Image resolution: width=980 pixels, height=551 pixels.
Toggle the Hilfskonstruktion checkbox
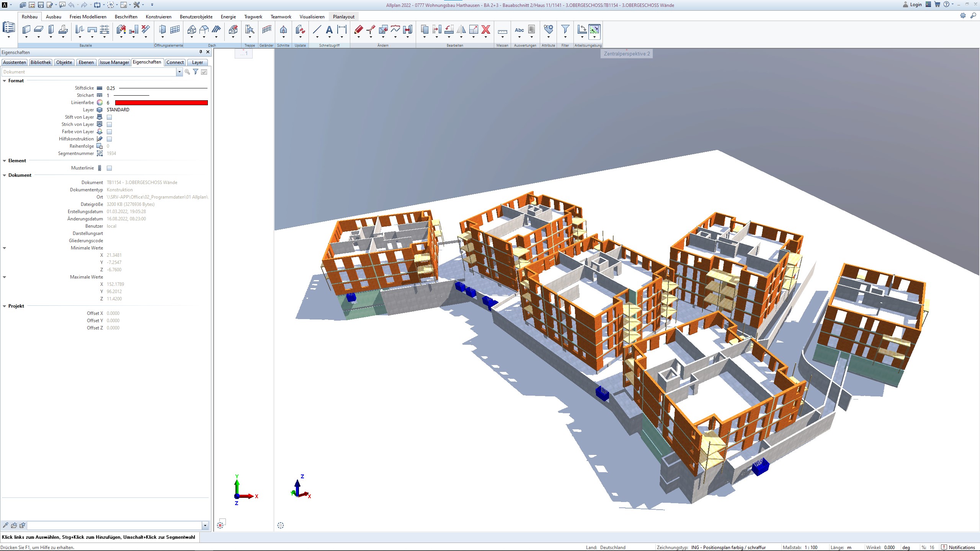109,139
